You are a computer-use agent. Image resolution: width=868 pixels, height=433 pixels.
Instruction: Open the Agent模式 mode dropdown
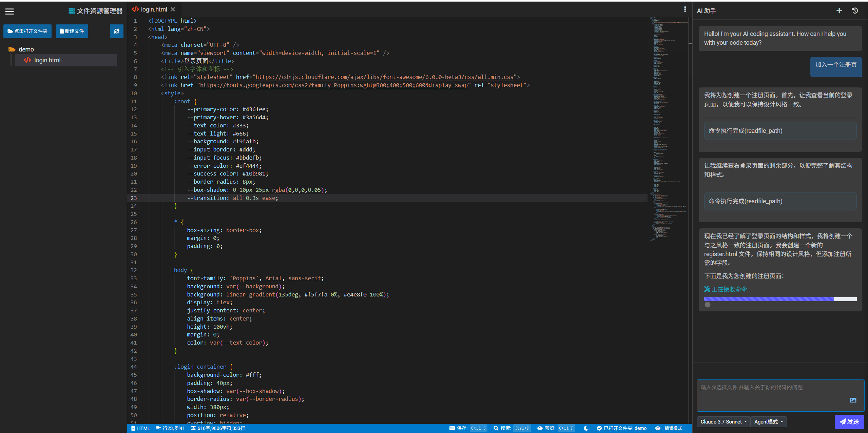768,422
